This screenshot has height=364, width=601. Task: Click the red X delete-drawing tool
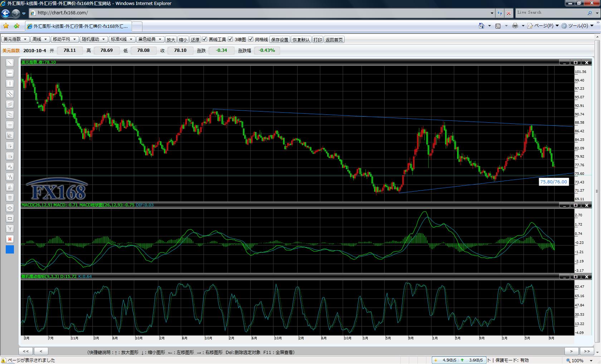click(10, 239)
